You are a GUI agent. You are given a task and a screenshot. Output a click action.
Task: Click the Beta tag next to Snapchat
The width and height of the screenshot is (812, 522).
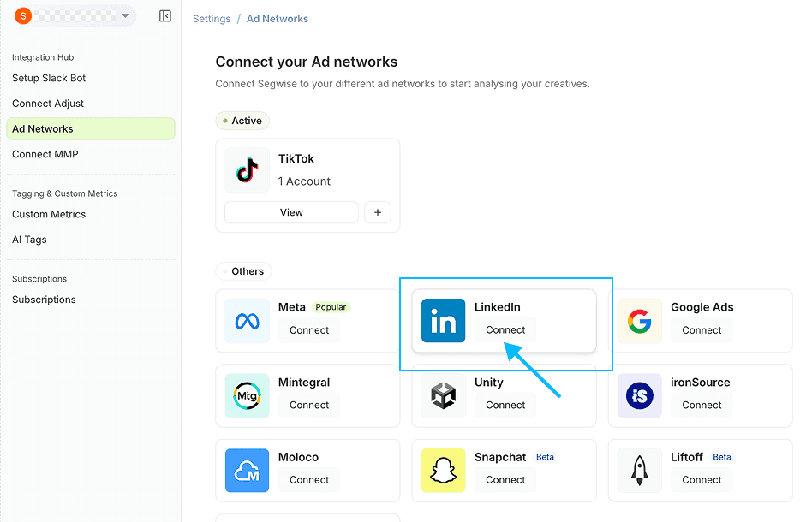click(x=545, y=457)
